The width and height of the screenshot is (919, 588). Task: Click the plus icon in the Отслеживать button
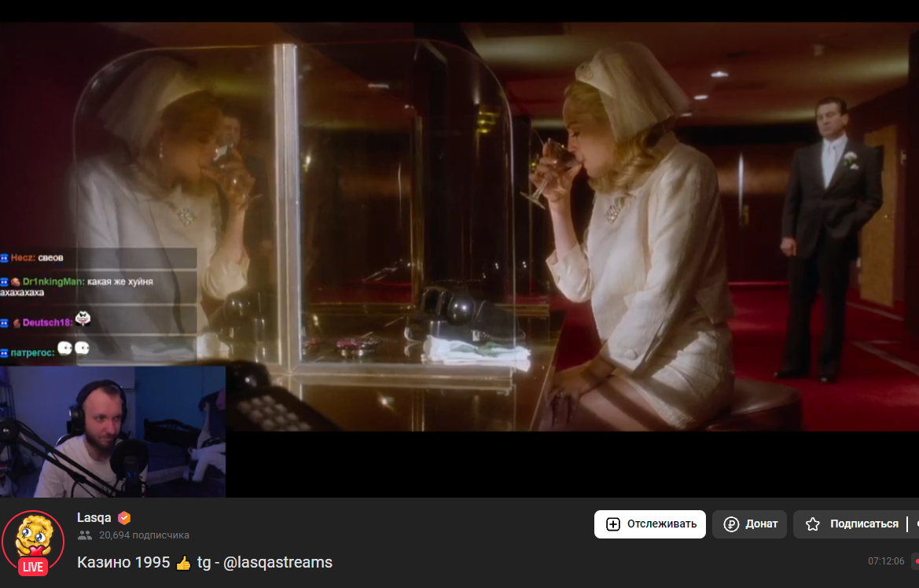612,524
